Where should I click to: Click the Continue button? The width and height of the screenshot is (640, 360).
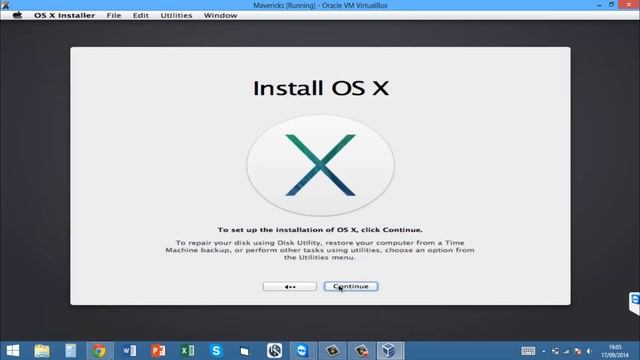[x=351, y=287]
